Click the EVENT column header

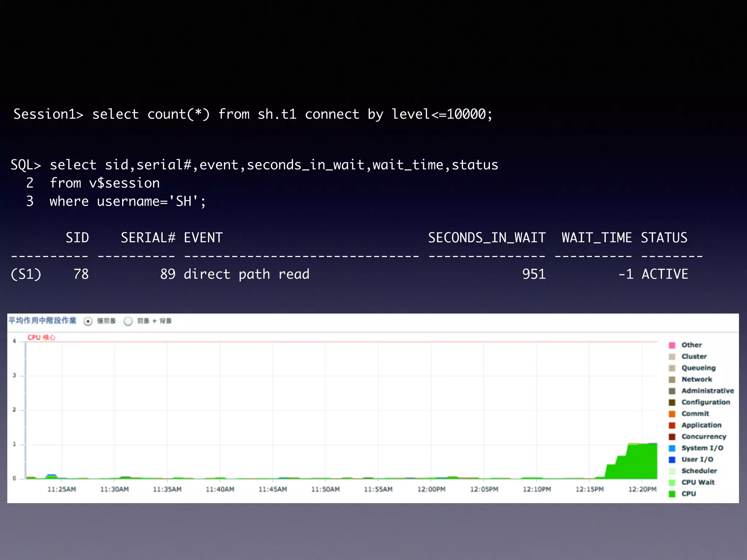(x=203, y=238)
